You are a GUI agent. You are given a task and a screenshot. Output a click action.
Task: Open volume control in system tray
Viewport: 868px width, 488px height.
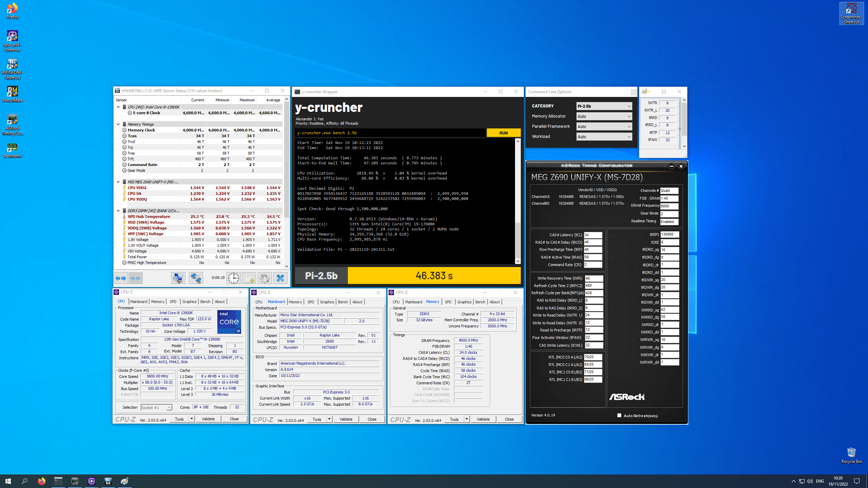click(x=810, y=481)
